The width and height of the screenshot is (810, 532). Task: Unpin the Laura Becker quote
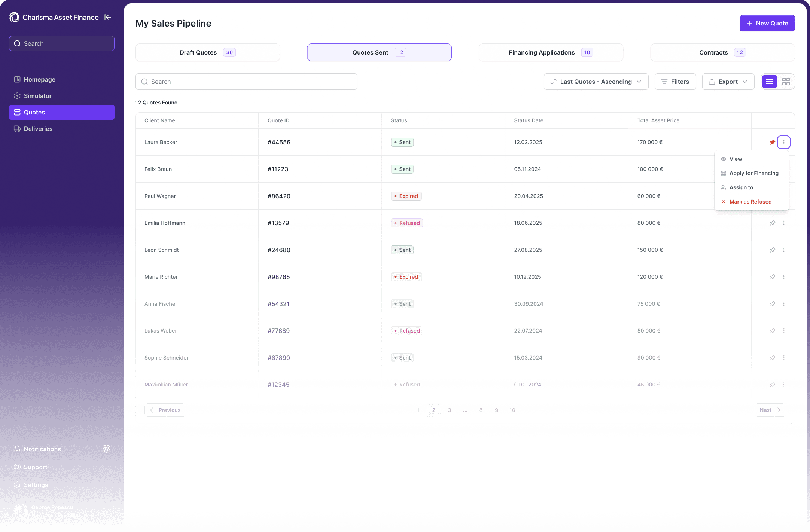[772, 142]
